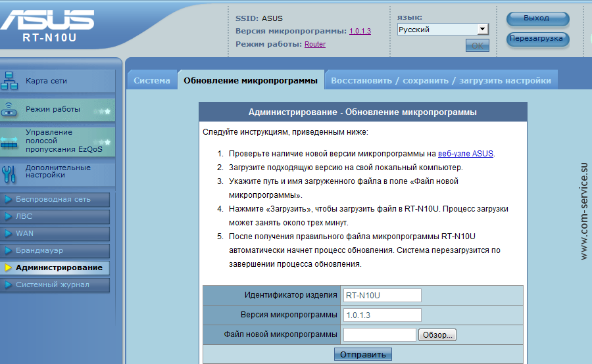Image resolution: width=592 pixels, height=364 pixels.
Task: Open Брандмауэр menu
Action: click(x=55, y=250)
